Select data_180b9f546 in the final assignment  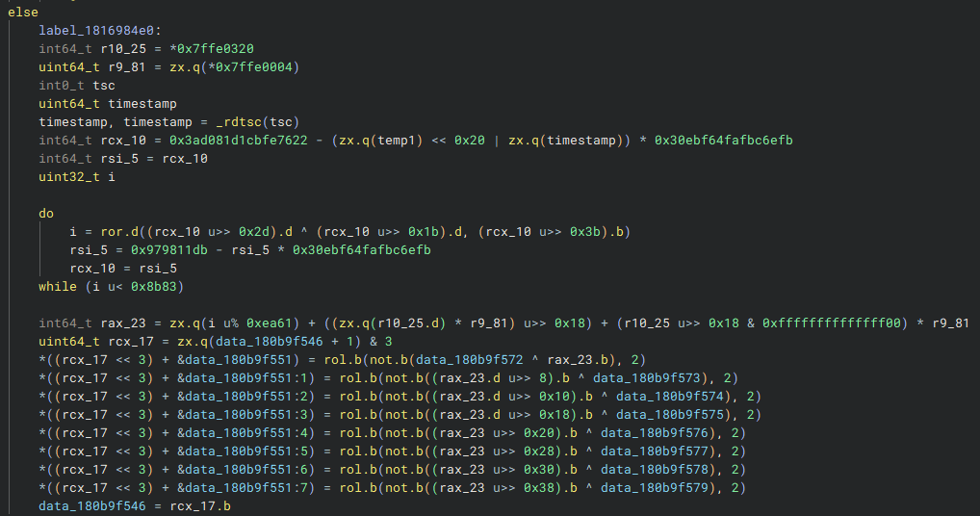pos(92,505)
